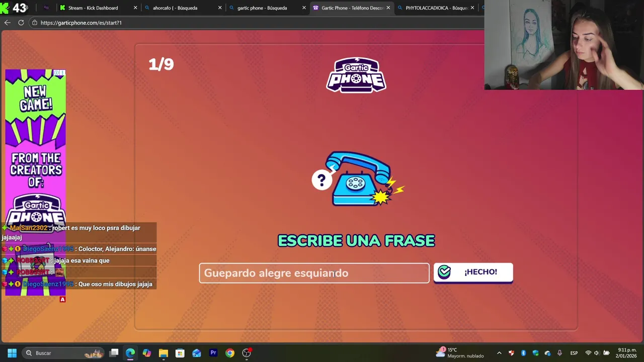Expand the hidden tray icons chevron
The width and height of the screenshot is (644, 362).
coord(499,353)
